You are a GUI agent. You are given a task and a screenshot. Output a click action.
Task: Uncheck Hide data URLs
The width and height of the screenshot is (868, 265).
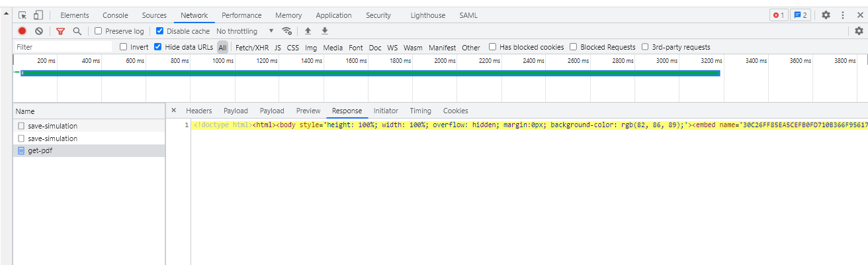[158, 47]
